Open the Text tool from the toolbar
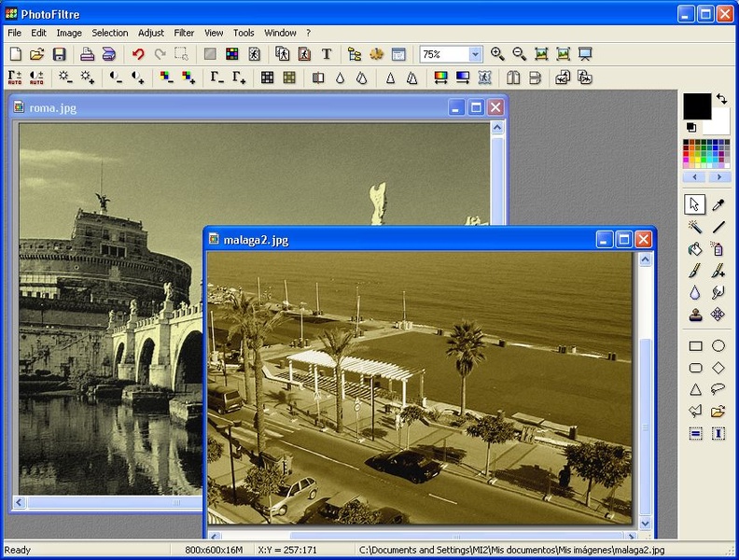This screenshot has height=560, width=739. click(327, 54)
